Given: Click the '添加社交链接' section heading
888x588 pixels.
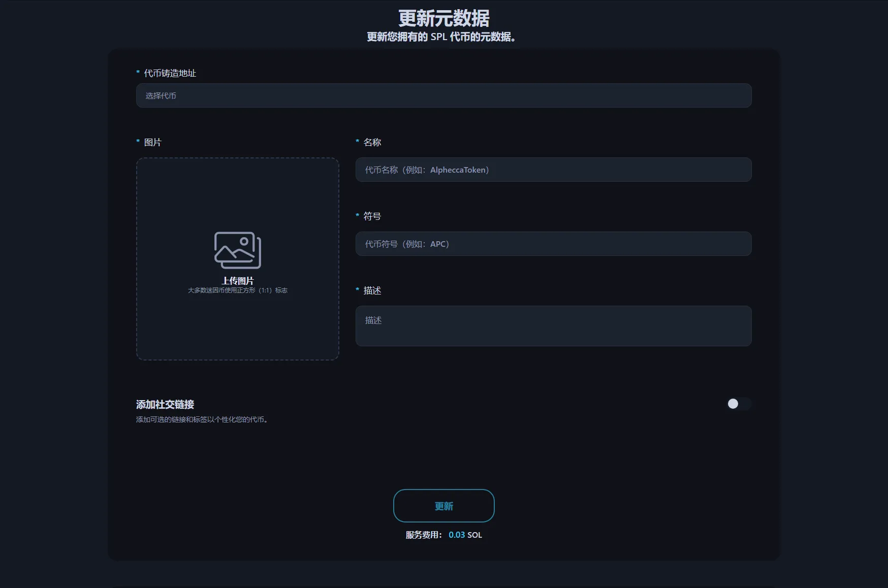Looking at the screenshot, I should click(165, 405).
